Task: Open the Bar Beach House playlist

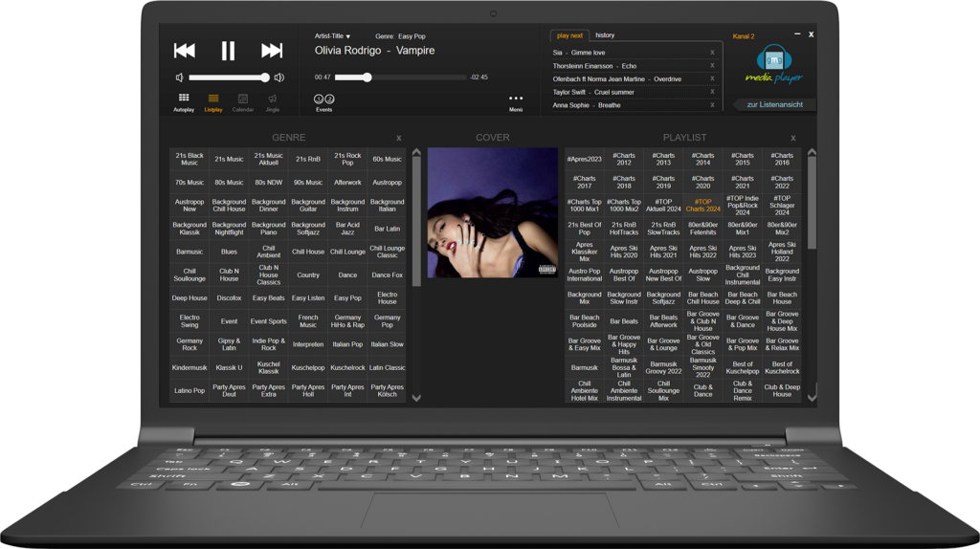Action: coord(782,297)
